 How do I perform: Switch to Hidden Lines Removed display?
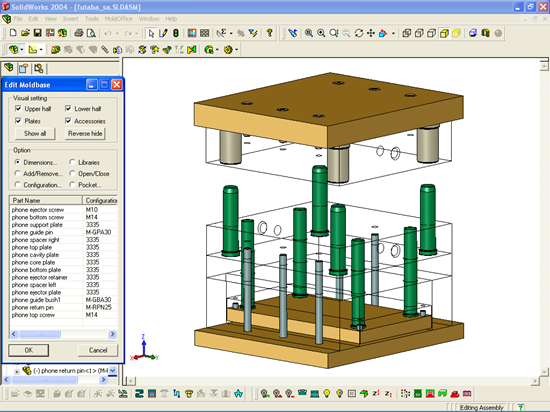tap(431, 33)
